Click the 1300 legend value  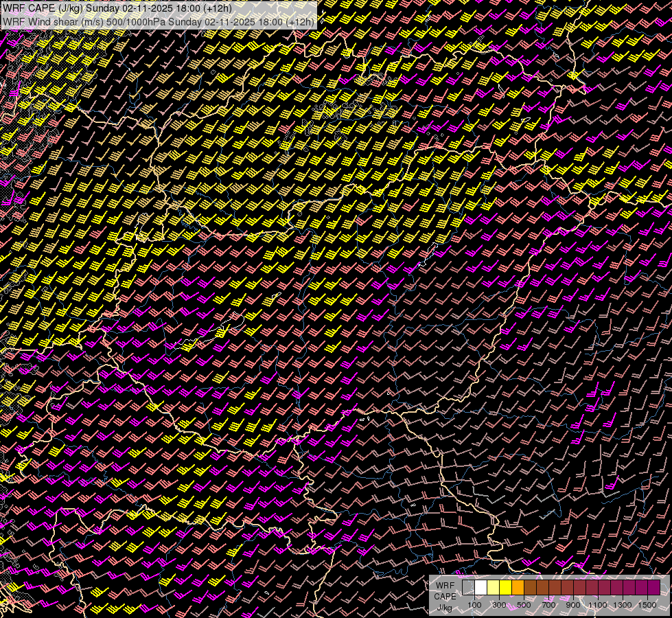tap(623, 605)
